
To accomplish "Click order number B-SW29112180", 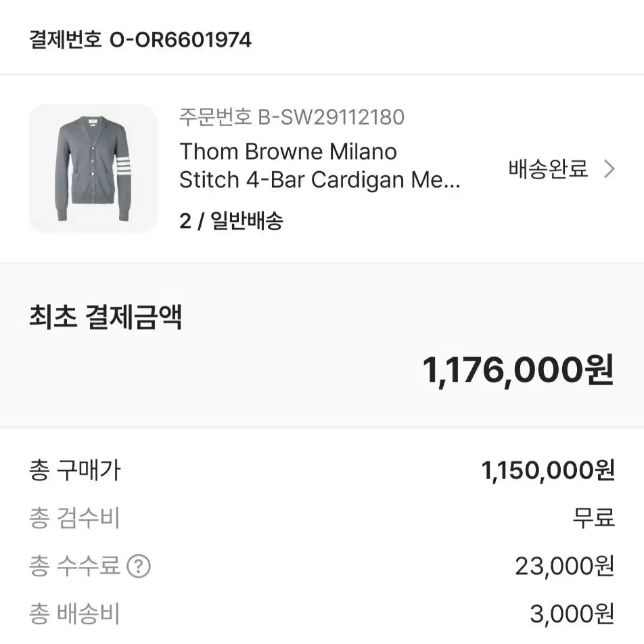I will (x=291, y=116).
